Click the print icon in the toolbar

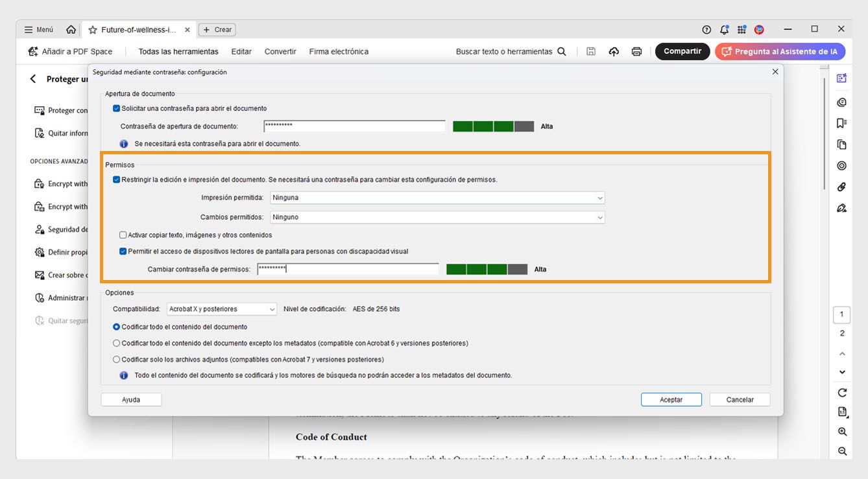pyautogui.click(x=636, y=51)
